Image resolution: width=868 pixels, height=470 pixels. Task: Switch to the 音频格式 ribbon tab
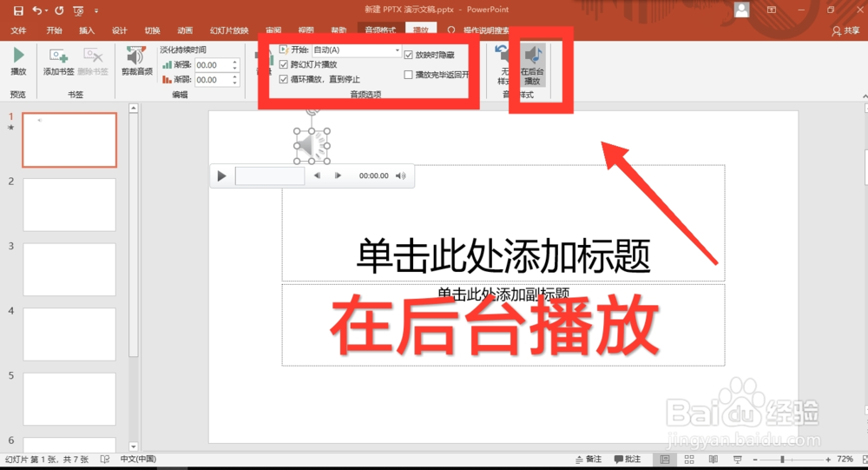click(380, 30)
